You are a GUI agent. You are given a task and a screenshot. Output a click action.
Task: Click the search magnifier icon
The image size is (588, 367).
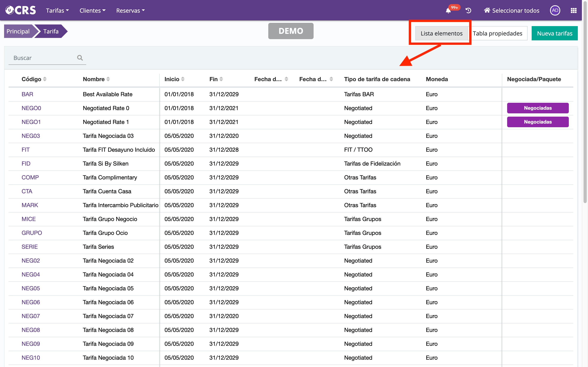pos(80,58)
